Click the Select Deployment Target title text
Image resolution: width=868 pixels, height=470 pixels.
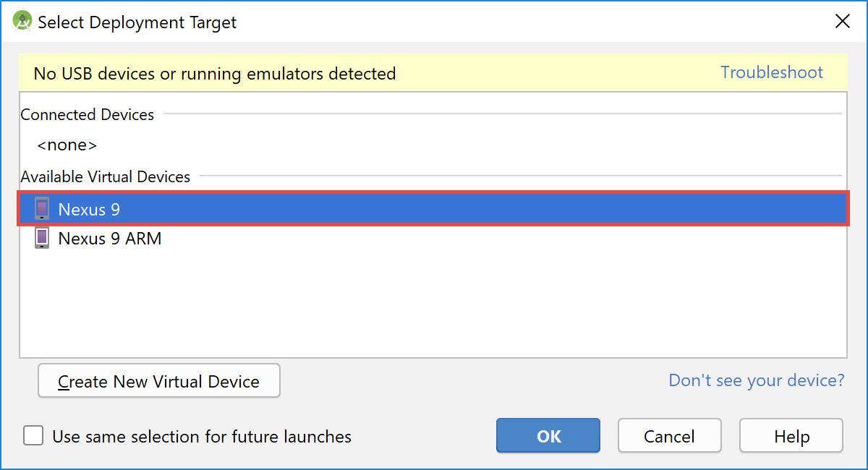point(137,22)
